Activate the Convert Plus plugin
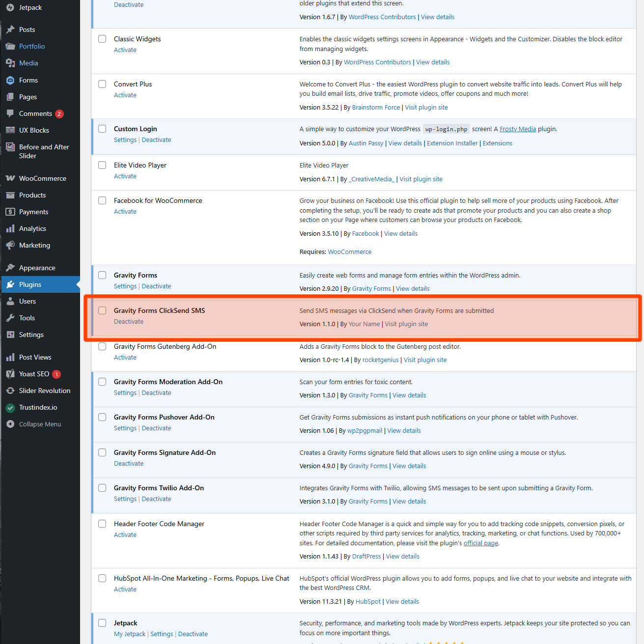This screenshot has height=644, width=644. (125, 95)
